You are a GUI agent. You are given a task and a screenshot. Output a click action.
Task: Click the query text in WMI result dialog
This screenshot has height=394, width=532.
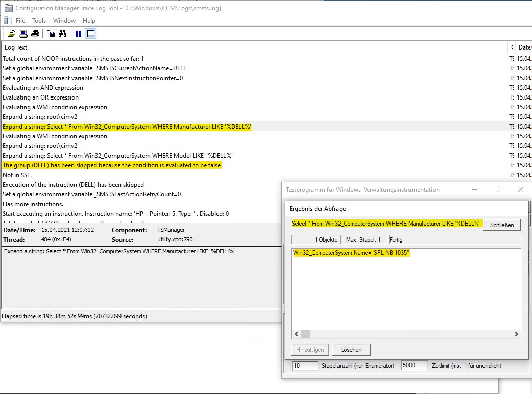(386, 224)
